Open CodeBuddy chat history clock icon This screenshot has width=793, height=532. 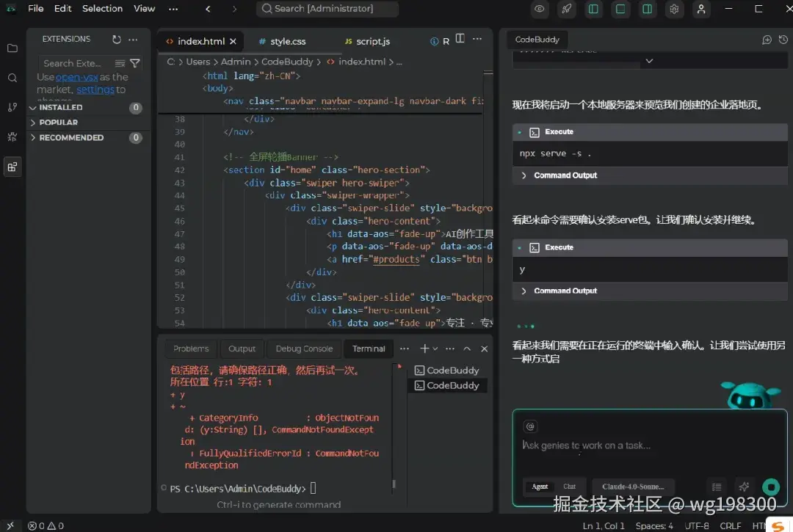tap(781, 40)
